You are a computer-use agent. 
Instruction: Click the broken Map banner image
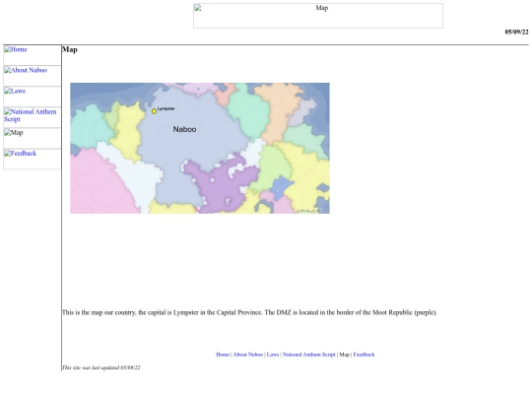click(318, 16)
